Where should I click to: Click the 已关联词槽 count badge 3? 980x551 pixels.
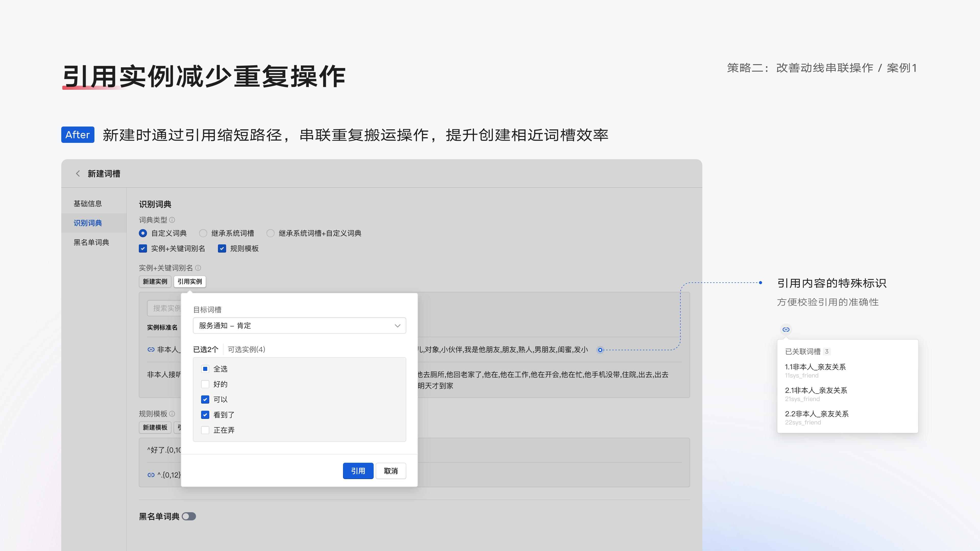coord(827,351)
